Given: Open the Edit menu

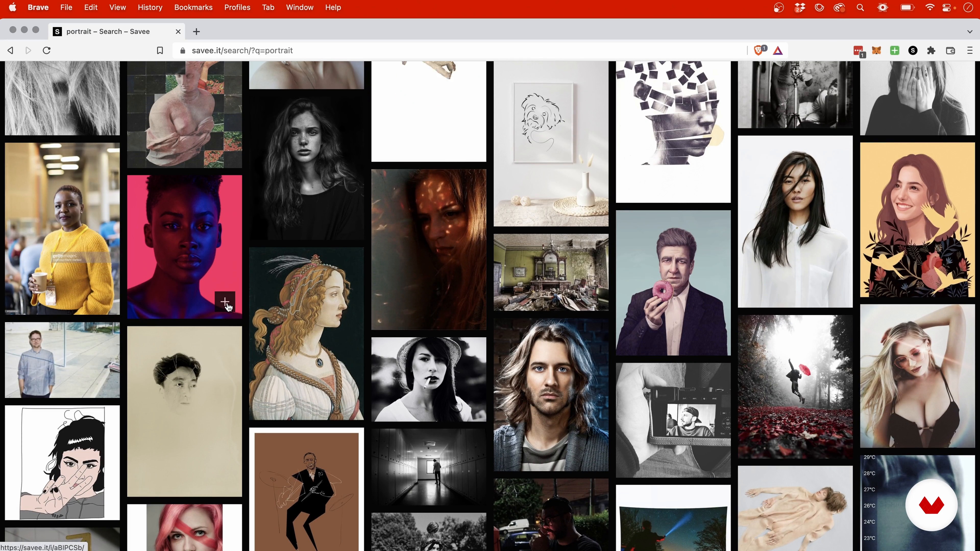Looking at the screenshot, I should [x=91, y=7].
